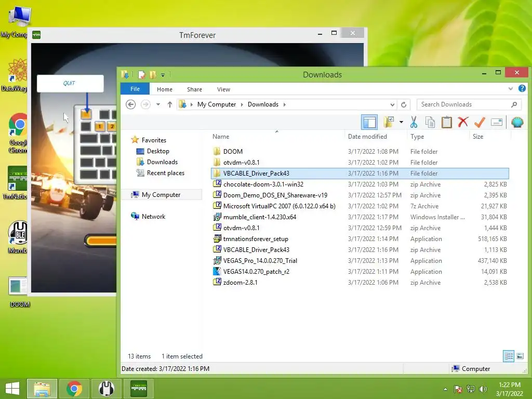
Task: Expand the Folder Options dropdown arrow
Action: (x=401, y=122)
